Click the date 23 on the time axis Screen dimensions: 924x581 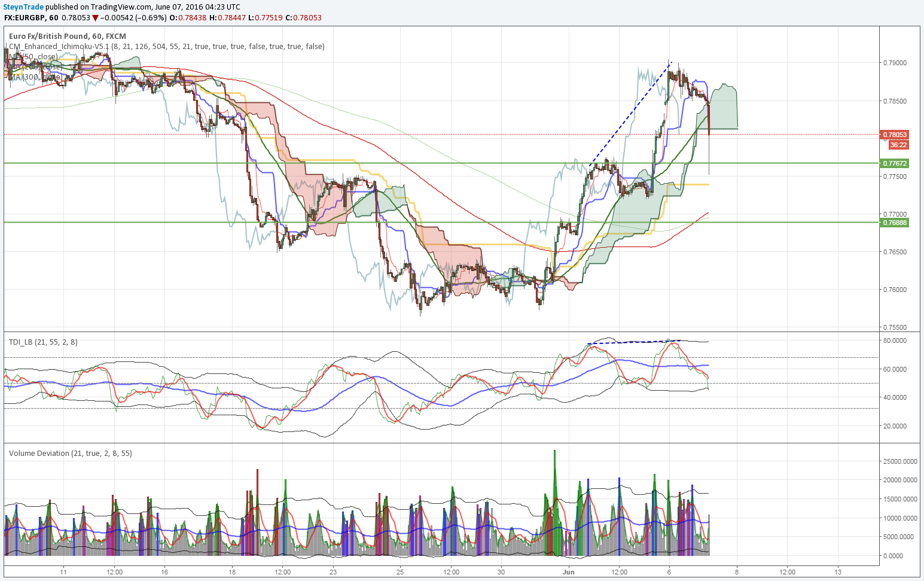[x=333, y=572]
